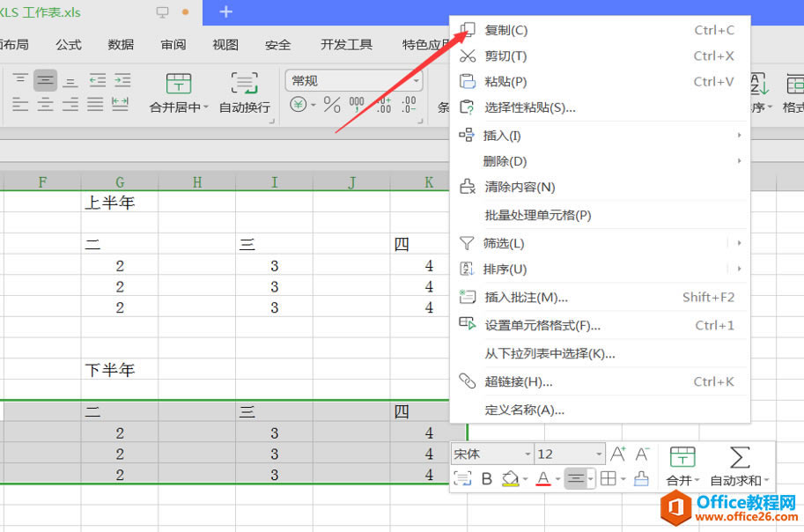
Task: Click the ribbon increase-indent icon
Action: tap(122, 80)
